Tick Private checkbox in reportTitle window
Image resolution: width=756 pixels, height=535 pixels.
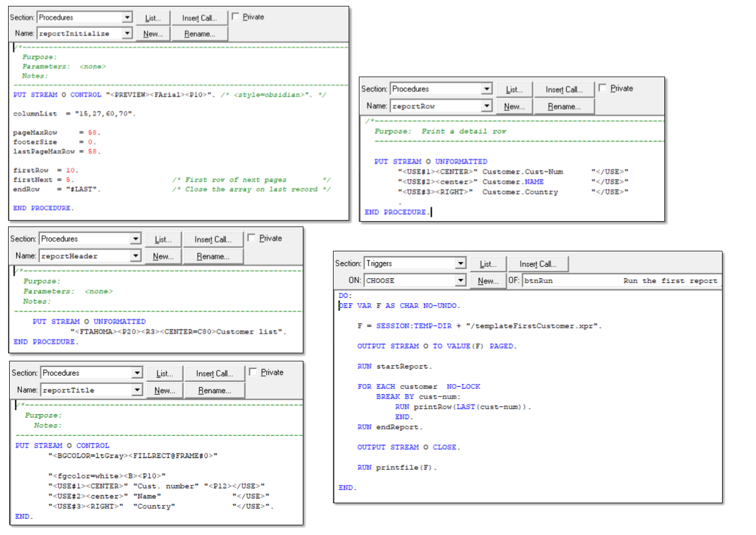[253, 372]
